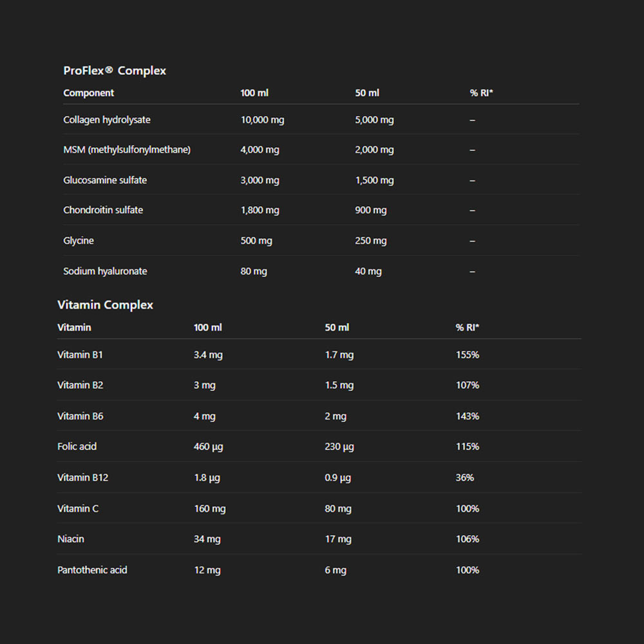644x644 pixels.
Task: Select the Glucosamine sulfate label
Action: click(x=105, y=180)
